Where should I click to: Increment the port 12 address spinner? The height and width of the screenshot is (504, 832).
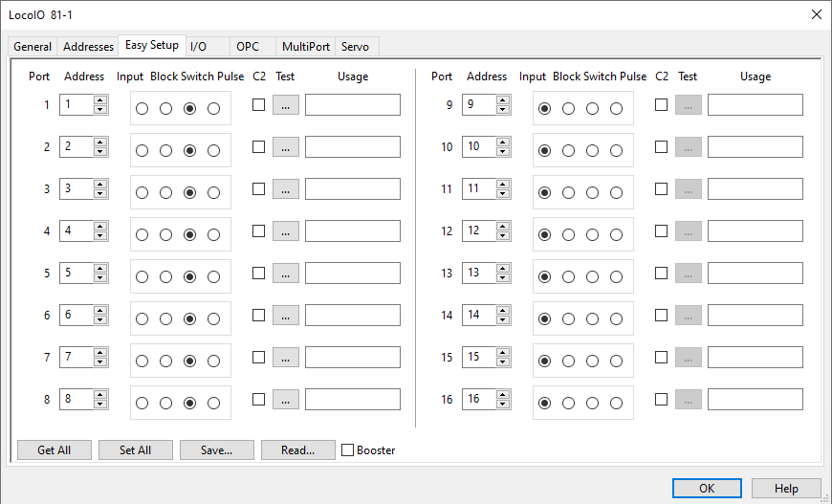503,227
